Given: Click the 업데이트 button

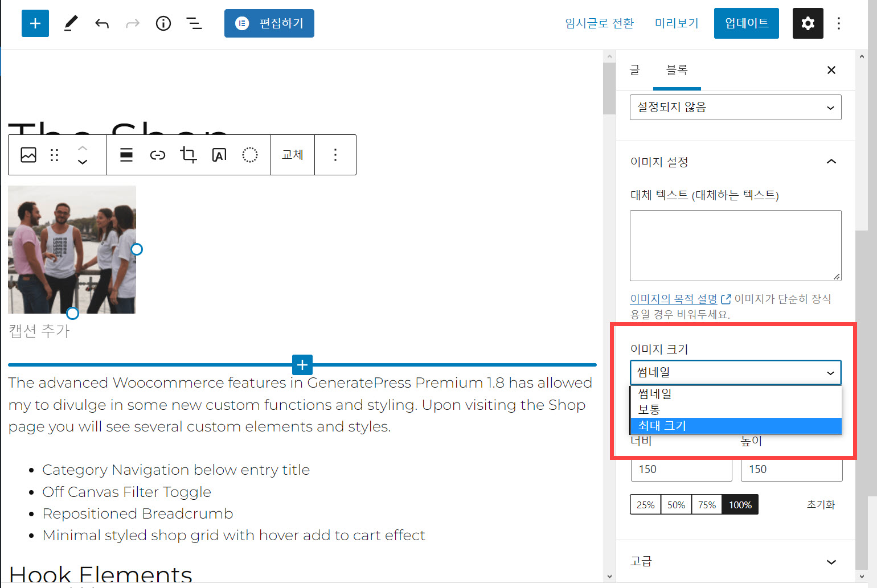Looking at the screenshot, I should [x=746, y=23].
